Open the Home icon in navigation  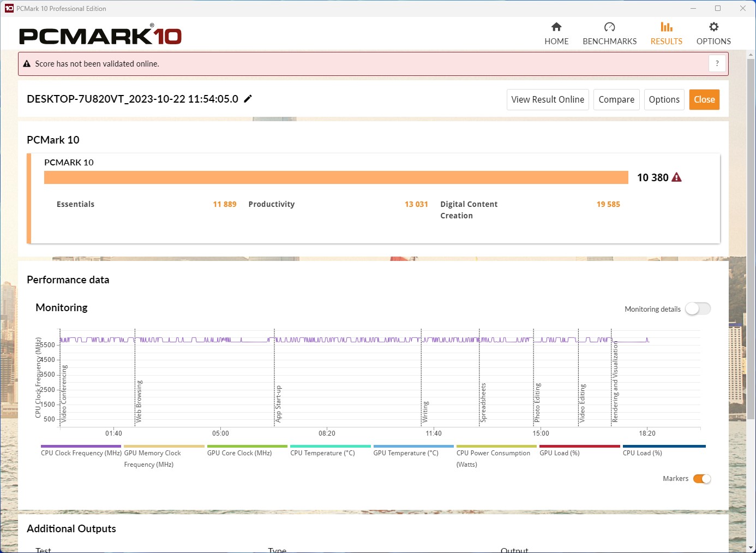556,27
